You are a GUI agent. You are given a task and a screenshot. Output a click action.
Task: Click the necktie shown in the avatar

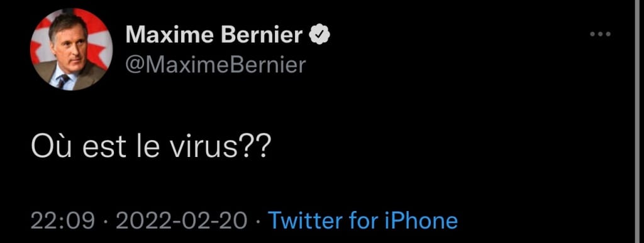tap(62, 81)
